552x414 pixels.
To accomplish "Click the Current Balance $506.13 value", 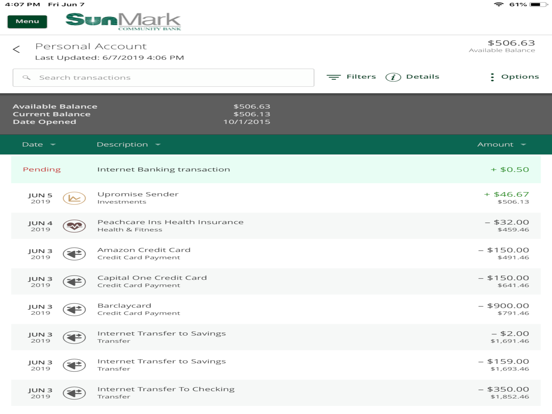I will 252,114.
